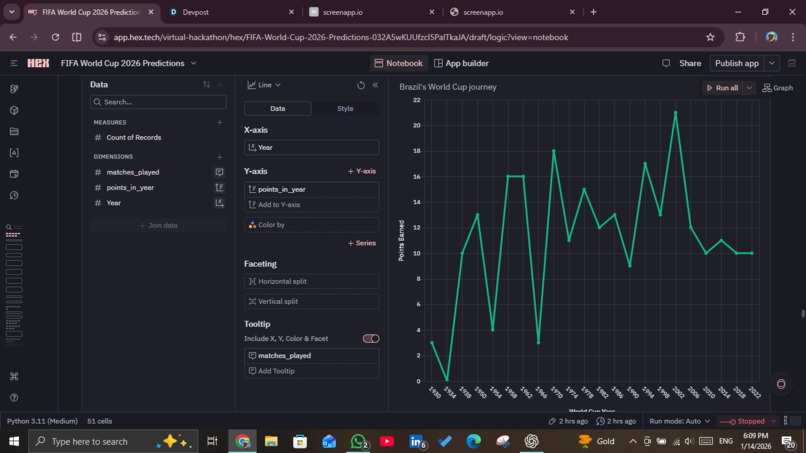Add a measure with the MEASURES plus icon
This screenshot has height=453, width=806.
point(219,122)
